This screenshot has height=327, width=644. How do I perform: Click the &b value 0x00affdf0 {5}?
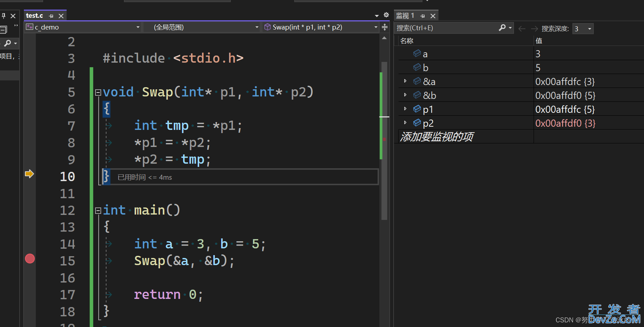click(565, 95)
